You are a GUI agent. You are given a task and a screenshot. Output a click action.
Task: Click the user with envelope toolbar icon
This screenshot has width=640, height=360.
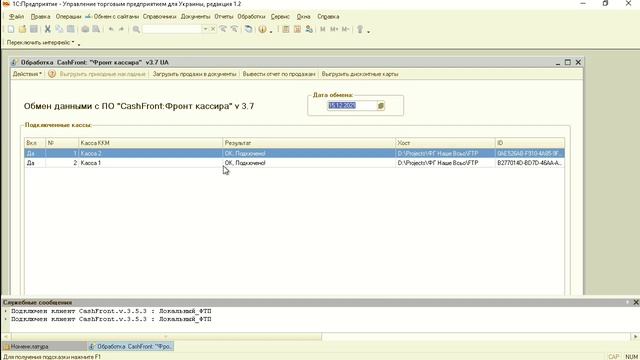309,29
